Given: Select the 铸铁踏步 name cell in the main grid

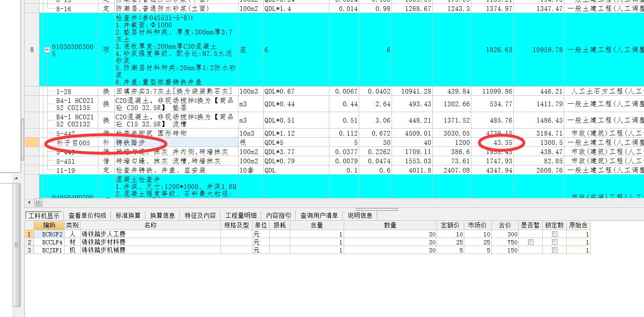Looking at the screenshot, I should click(x=176, y=142).
